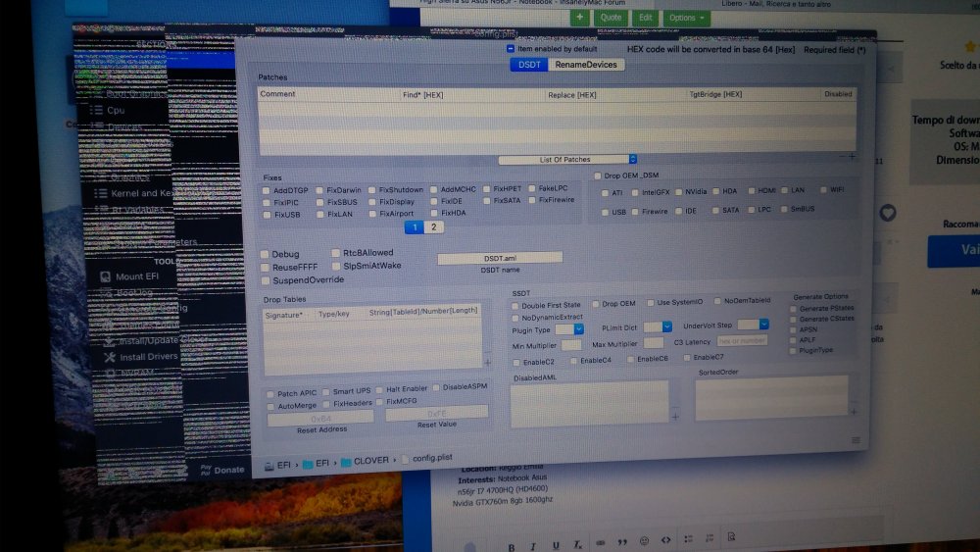Click the heart reaction icon in the forum post
980x552 pixels.
888,213
